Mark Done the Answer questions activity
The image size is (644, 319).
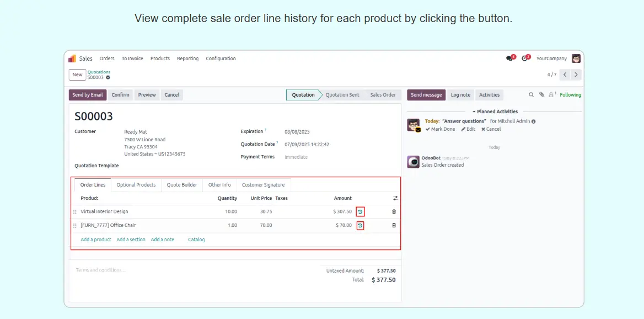[x=441, y=129]
